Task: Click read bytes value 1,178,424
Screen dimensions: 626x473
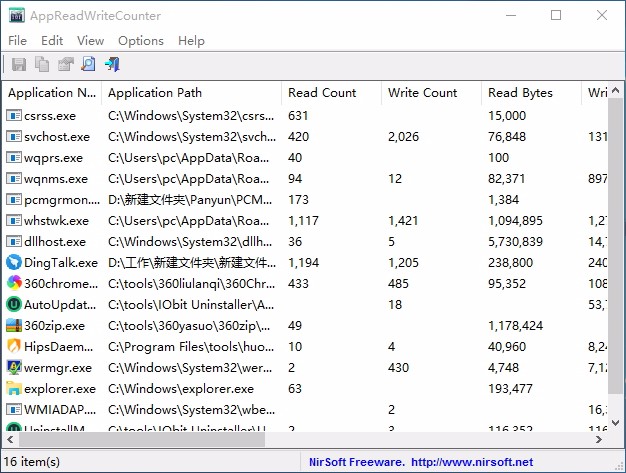Action: click(x=515, y=326)
